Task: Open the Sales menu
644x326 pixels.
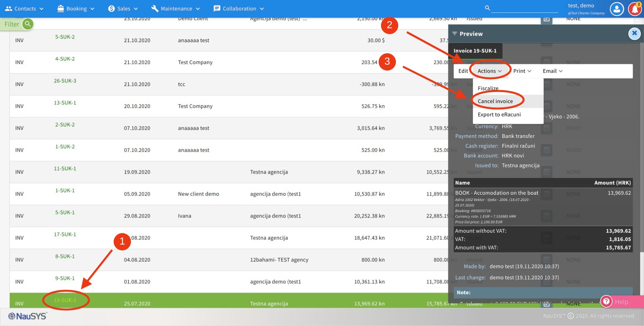Action: [x=123, y=9]
